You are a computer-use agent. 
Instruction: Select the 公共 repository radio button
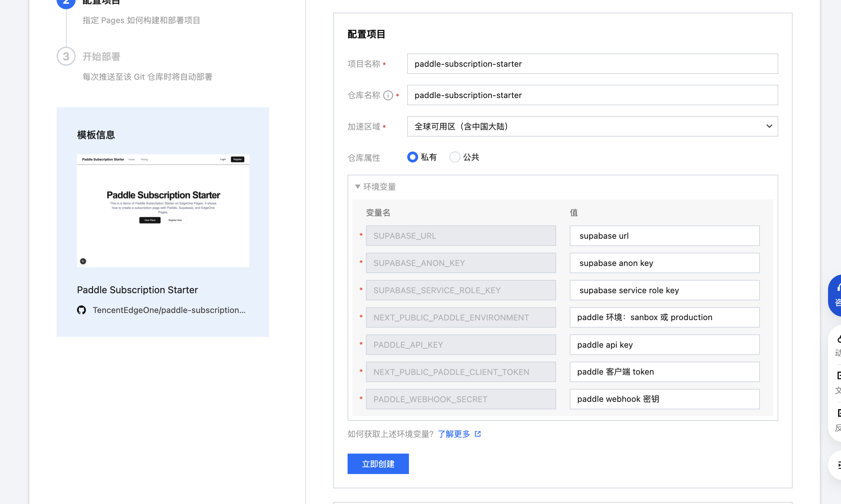[455, 157]
